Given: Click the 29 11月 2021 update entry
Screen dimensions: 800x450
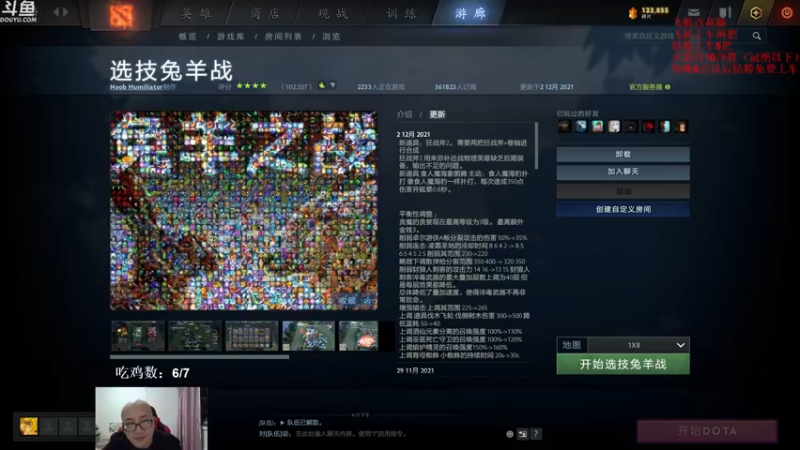Looking at the screenshot, I should tap(415, 370).
